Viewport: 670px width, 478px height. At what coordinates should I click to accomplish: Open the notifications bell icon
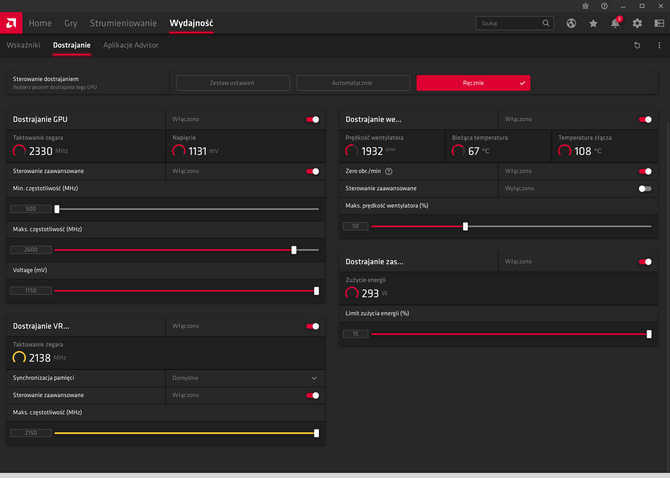pos(615,23)
